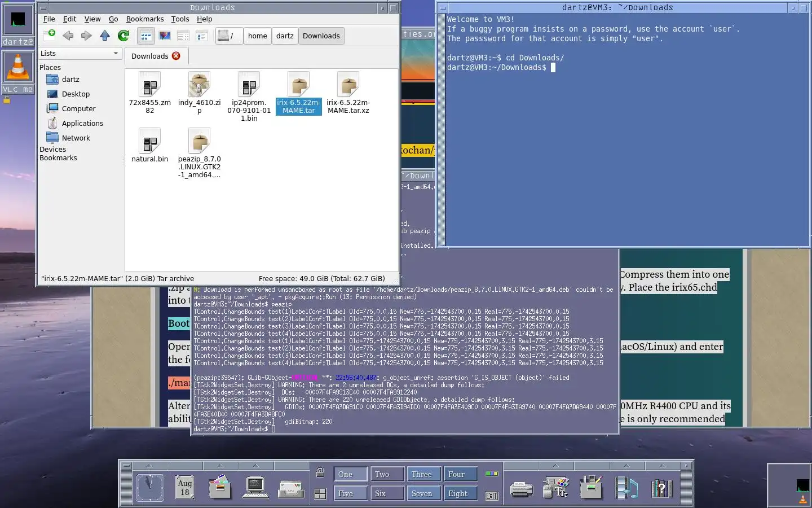Jump to the dartz path button
Image resolution: width=812 pixels, height=508 pixels.
[285, 36]
